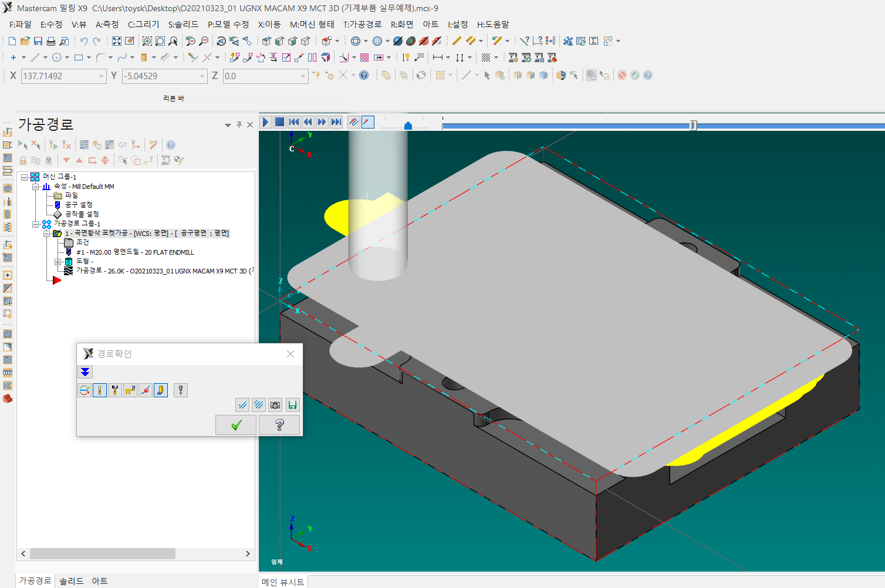Click the backplot position slider handle
Screen dimensions: 885x588
click(693, 125)
